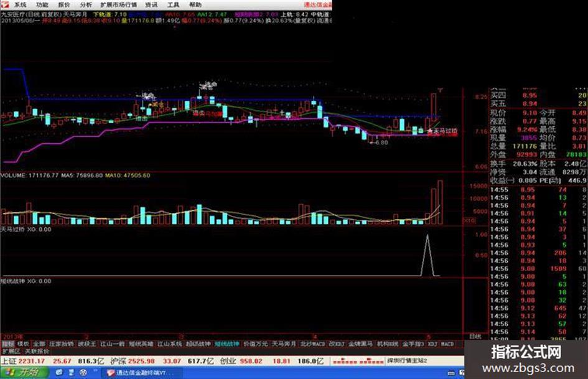This screenshot has width=588, height=379.
Task: Click the 换手 20.63% quote row
Action: point(514,164)
